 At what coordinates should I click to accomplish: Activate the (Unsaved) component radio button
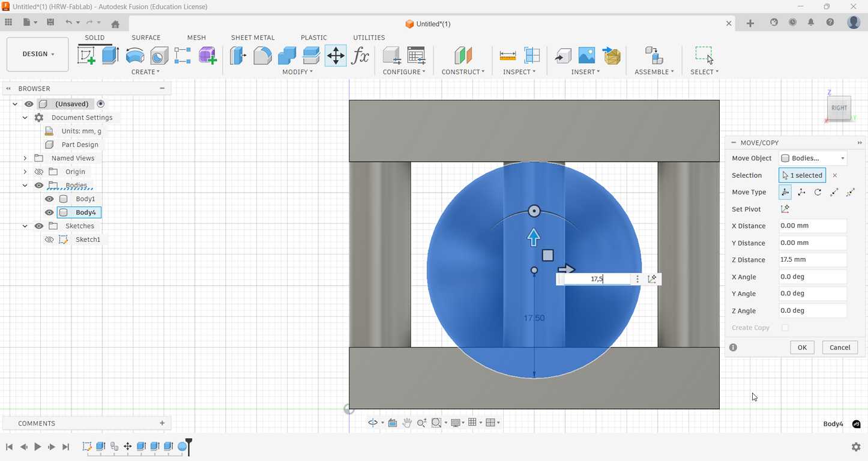tap(101, 104)
